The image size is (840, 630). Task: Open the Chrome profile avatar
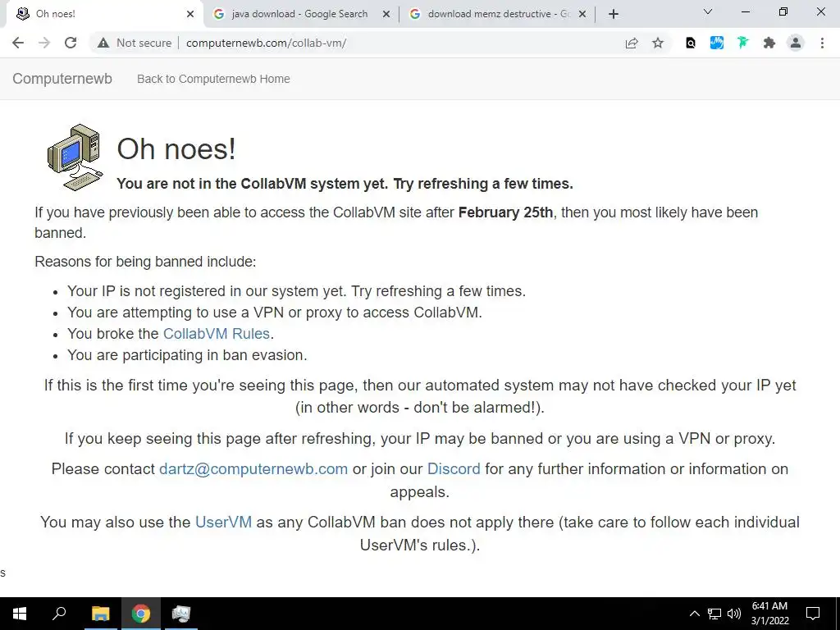point(796,43)
